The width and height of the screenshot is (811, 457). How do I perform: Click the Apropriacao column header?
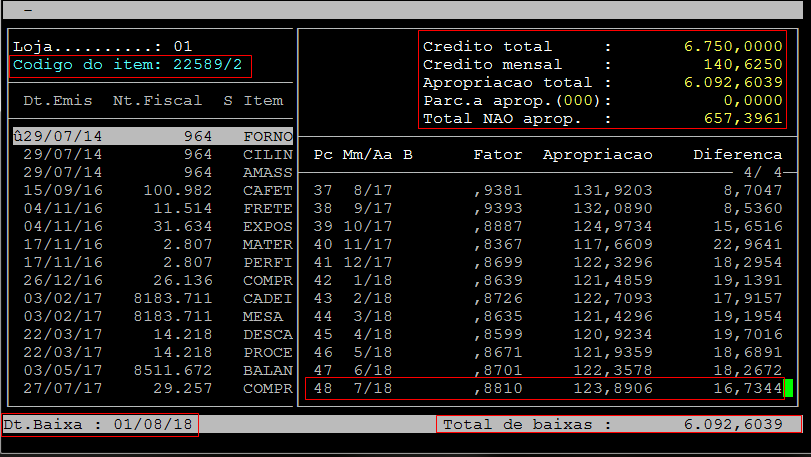597,155
